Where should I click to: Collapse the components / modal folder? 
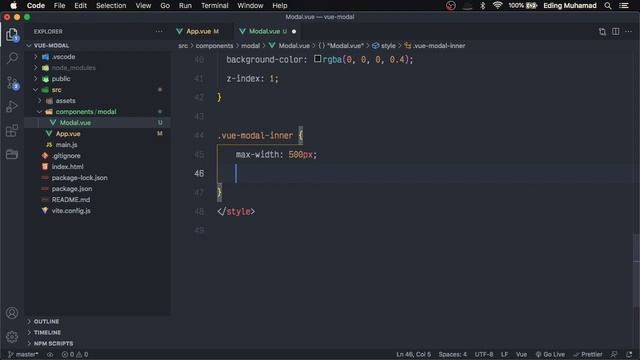(40, 112)
